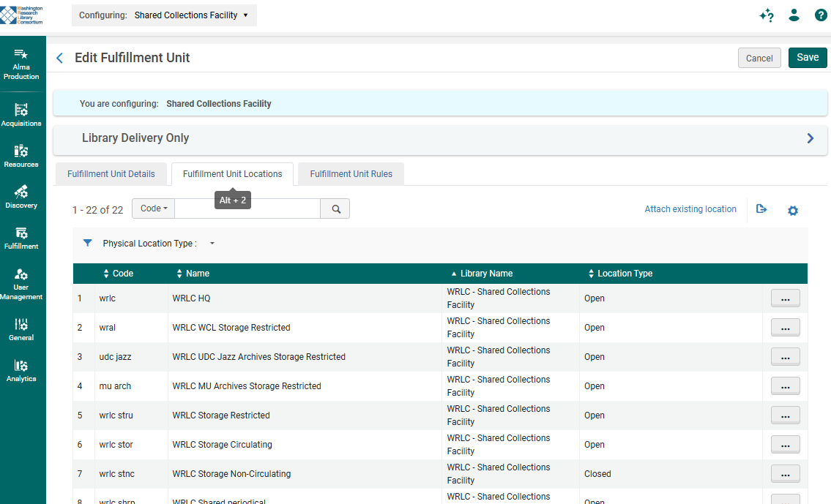Open Discovery telescope icon
Viewport: 831px width, 504px height.
pyautogui.click(x=22, y=197)
